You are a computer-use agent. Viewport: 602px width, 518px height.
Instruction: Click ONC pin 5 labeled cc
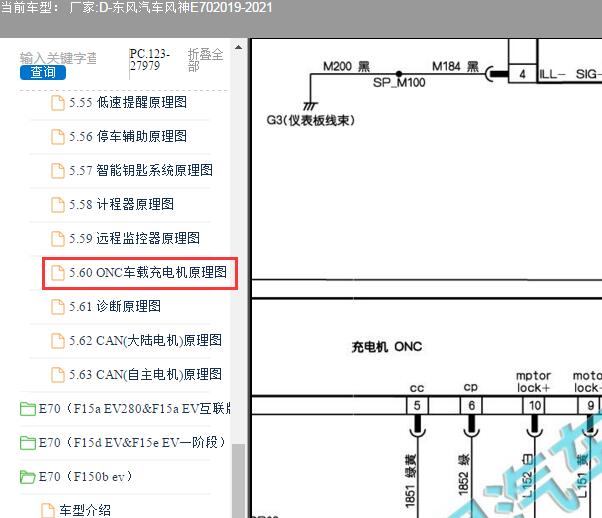click(417, 405)
